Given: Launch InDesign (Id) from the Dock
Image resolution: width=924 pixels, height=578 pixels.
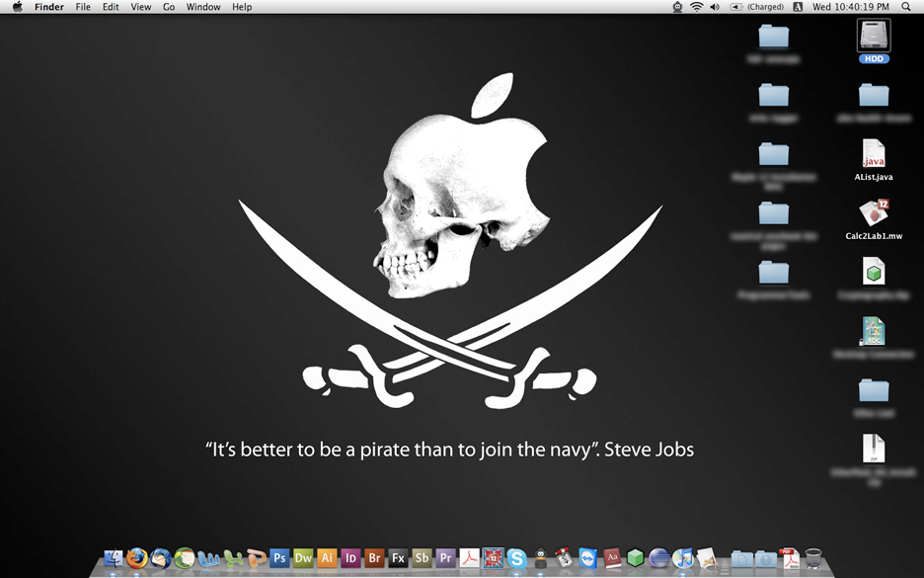Looking at the screenshot, I should [x=350, y=558].
